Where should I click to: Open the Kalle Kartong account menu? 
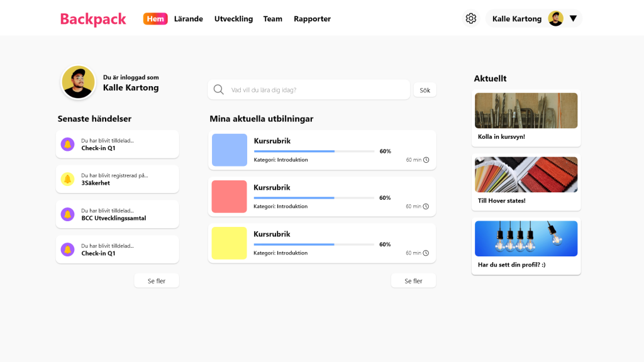point(517,19)
